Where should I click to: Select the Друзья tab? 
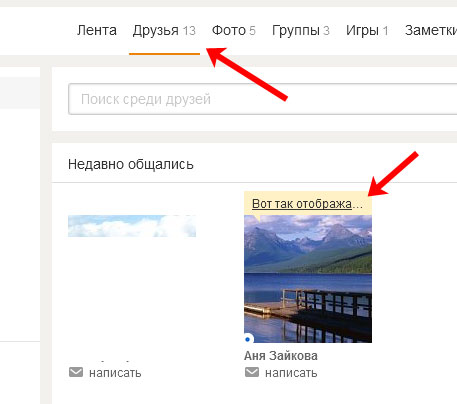(164, 30)
